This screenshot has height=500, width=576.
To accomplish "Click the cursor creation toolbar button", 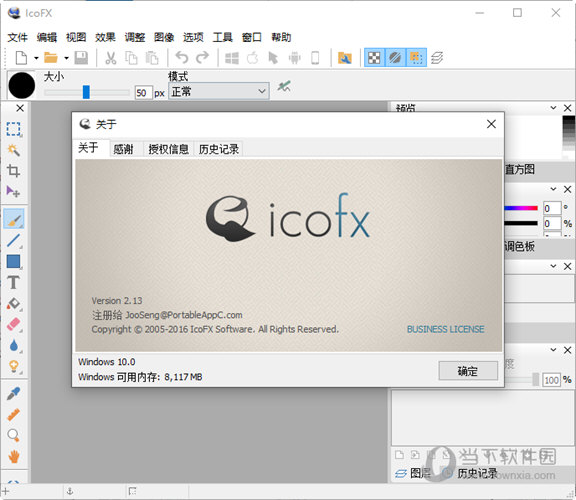I will (273, 58).
